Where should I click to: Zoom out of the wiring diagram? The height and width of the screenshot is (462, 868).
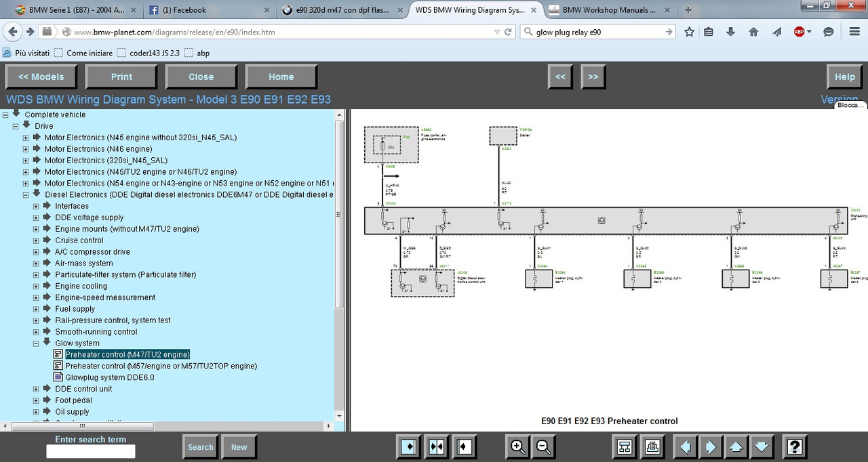[543, 447]
